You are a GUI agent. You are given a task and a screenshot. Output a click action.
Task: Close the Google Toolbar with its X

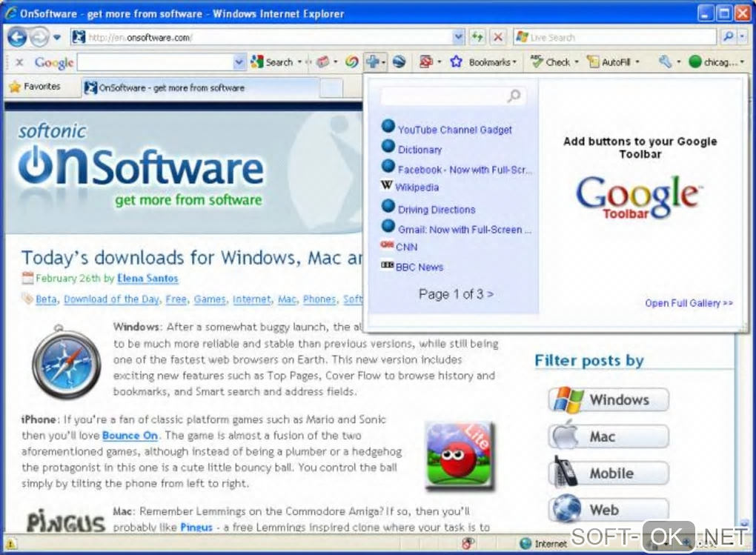pos(19,62)
